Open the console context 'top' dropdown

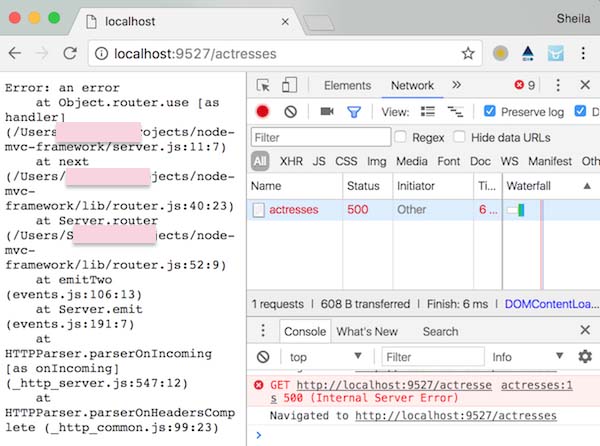pos(326,357)
